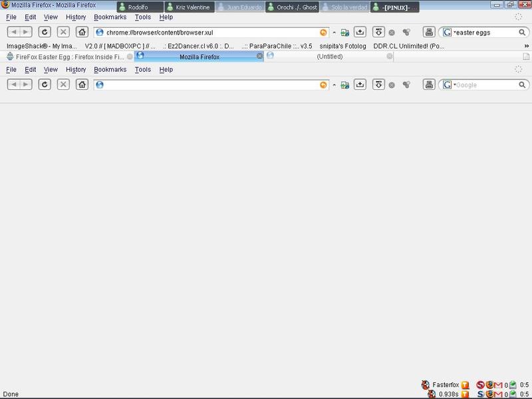Viewport: 532px width, 399px height.
Task: Click the Downloads icon in top toolbar
Action: [360, 32]
